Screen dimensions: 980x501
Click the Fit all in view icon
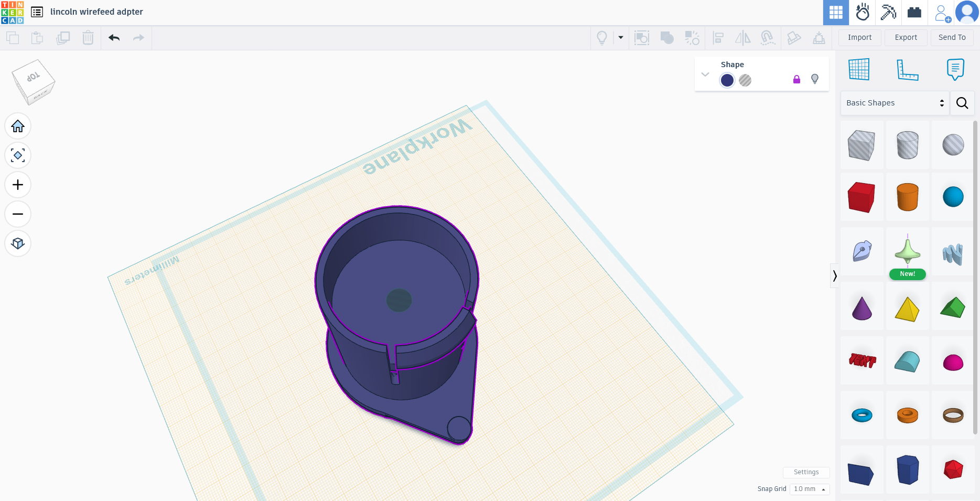18,155
